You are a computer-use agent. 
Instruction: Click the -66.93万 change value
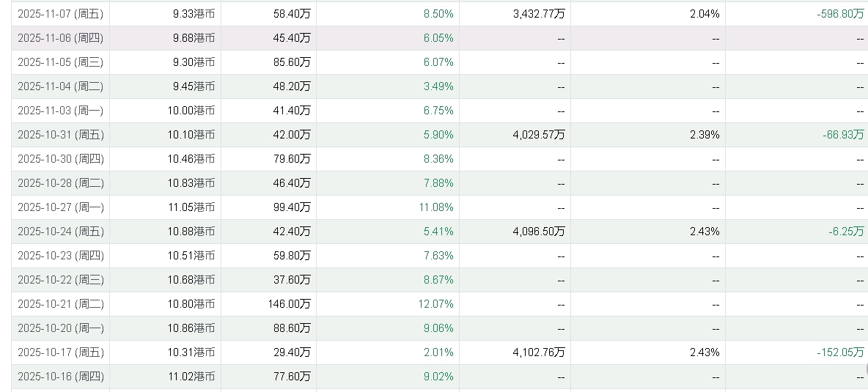point(843,135)
